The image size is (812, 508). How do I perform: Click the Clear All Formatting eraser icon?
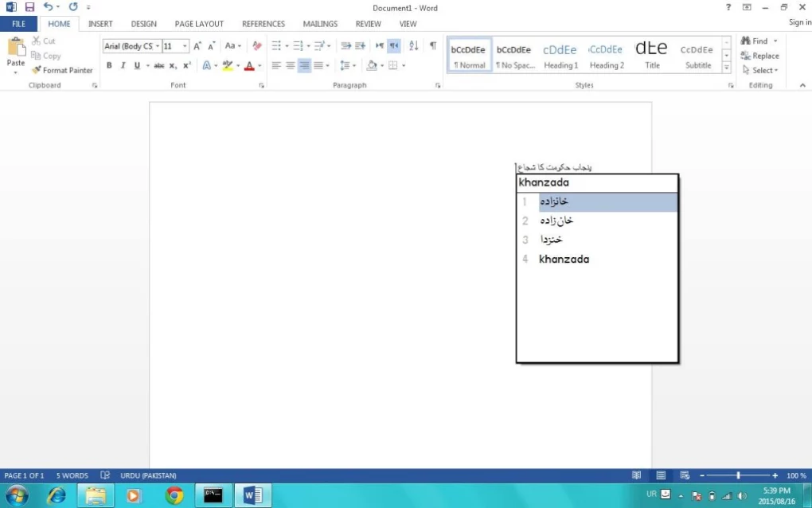[x=256, y=46]
